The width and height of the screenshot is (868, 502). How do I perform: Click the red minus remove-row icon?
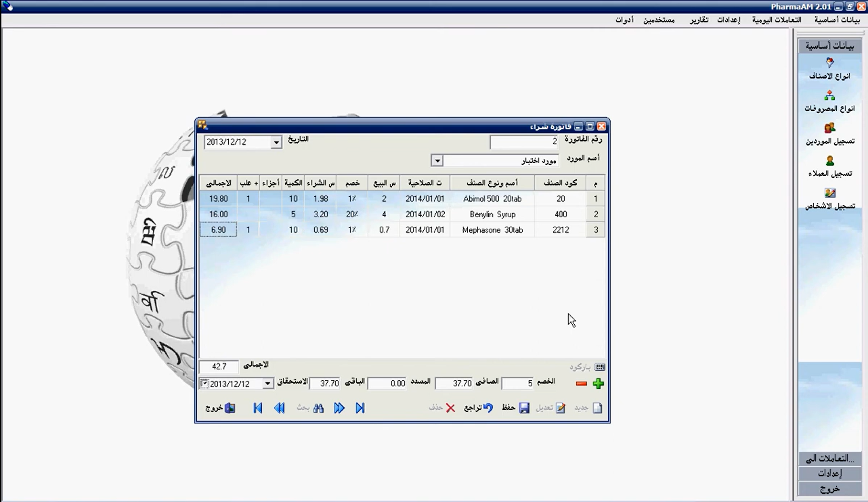tap(581, 384)
